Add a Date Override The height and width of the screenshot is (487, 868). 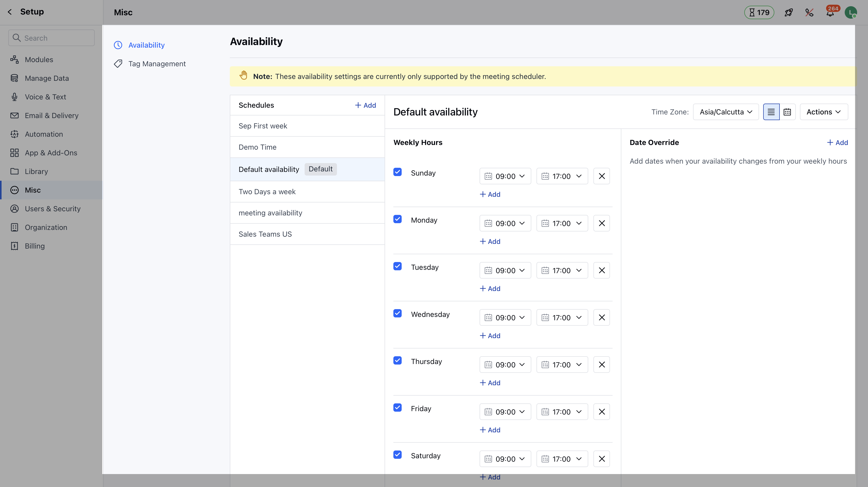point(837,143)
